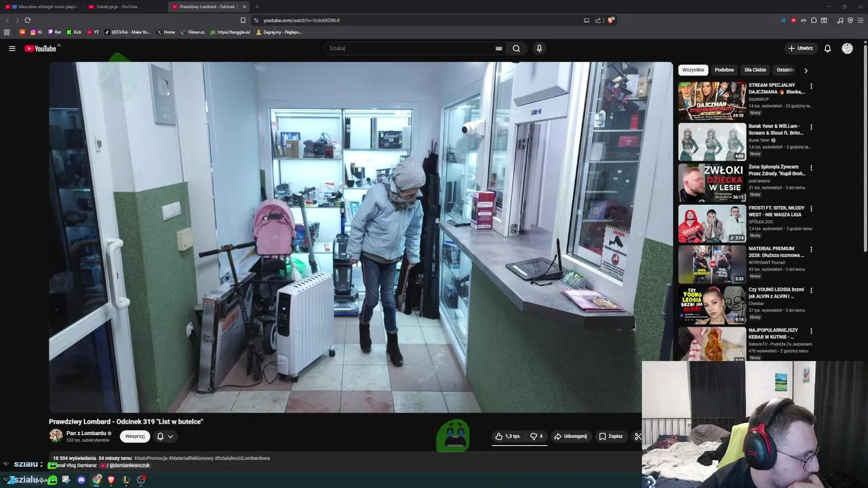Dislike the video with thumbs down
868x488 pixels.
click(x=536, y=436)
